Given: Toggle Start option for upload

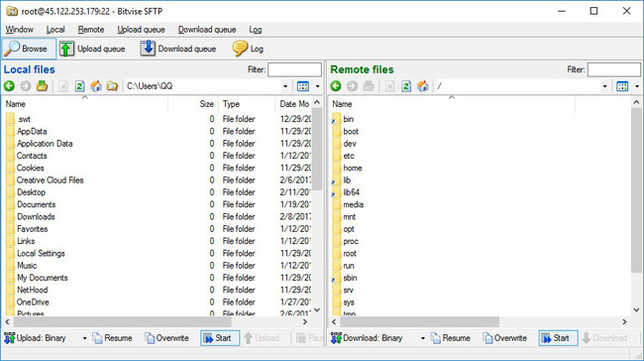Looking at the screenshot, I should coord(220,338).
